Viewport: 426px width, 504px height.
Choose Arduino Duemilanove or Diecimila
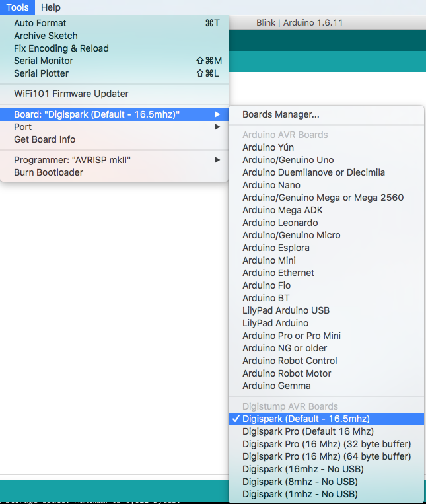pyautogui.click(x=326, y=172)
